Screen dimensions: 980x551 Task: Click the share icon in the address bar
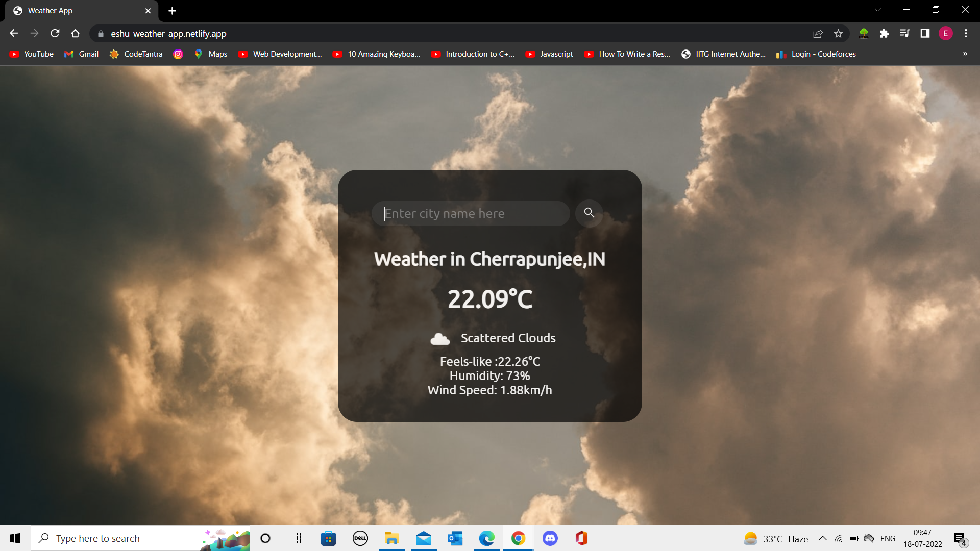(818, 33)
